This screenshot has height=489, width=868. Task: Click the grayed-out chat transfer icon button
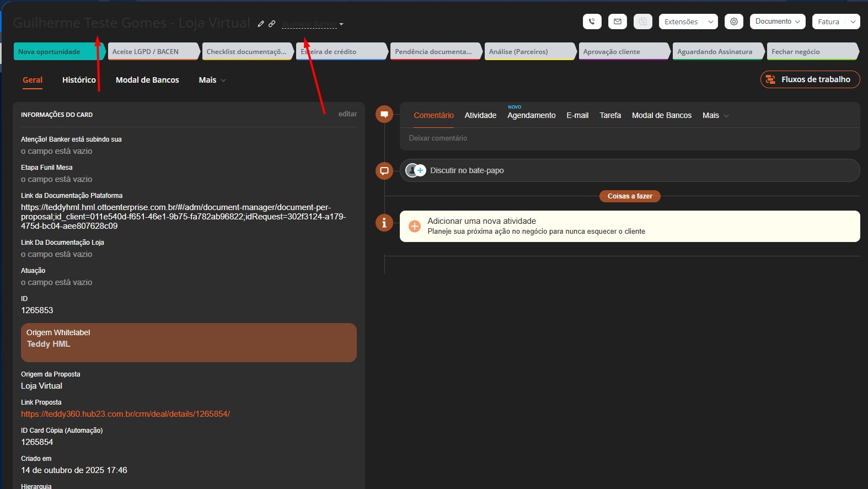[x=642, y=22]
